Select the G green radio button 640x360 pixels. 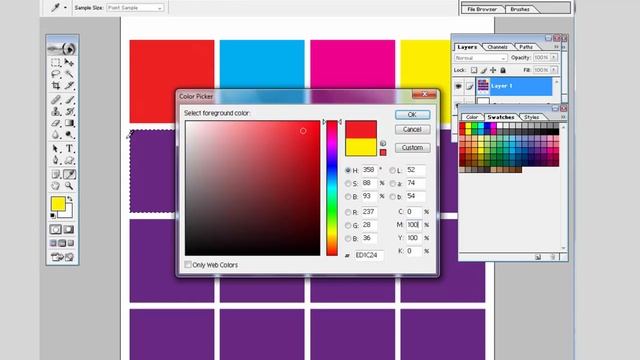pyautogui.click(x=348, y=225)
